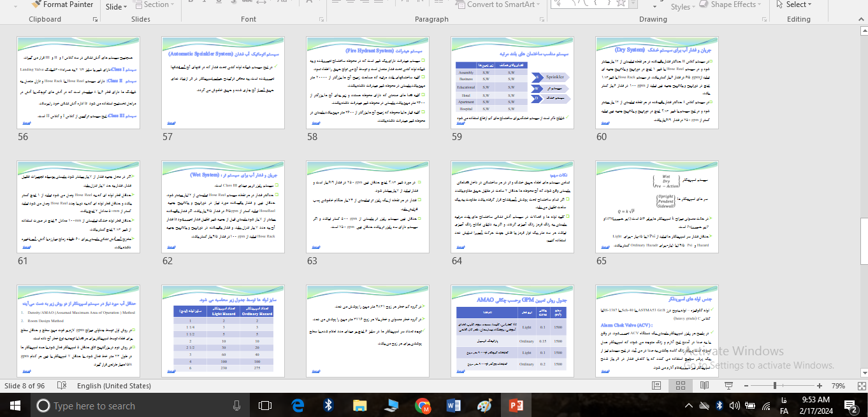868x417 pixels.
Task: Click the microphone icon in the search box
Action: [x=237, y=406]
